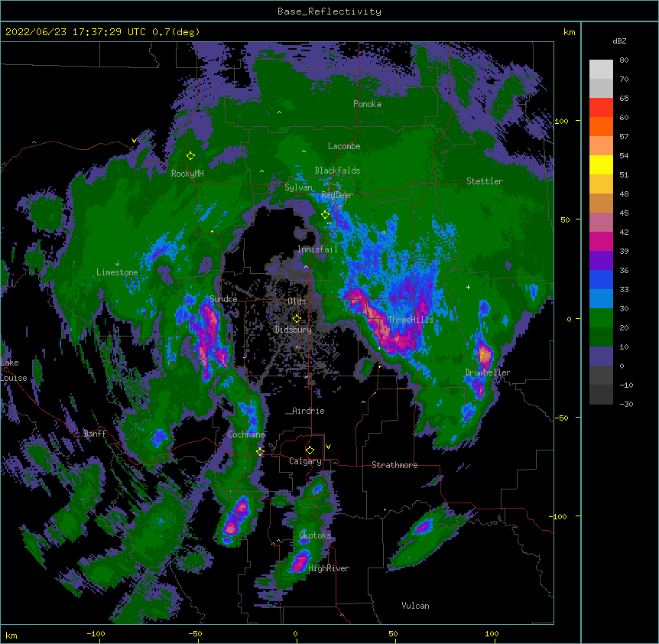Click the yellow diamond marker above RockyMH
The width and height of the screenshot is (659, 644).
(190, 156)
